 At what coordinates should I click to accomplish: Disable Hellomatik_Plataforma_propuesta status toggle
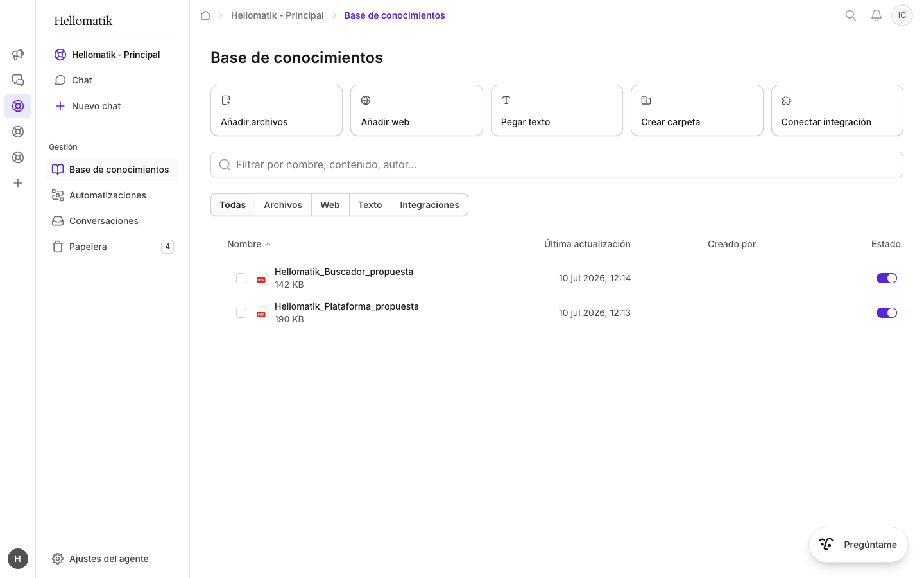click(887, 313)
